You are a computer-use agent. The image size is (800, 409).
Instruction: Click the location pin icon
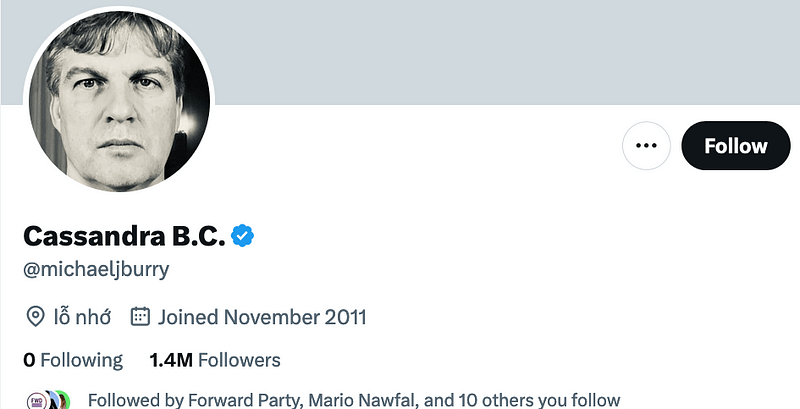click(x=35, y=318)
